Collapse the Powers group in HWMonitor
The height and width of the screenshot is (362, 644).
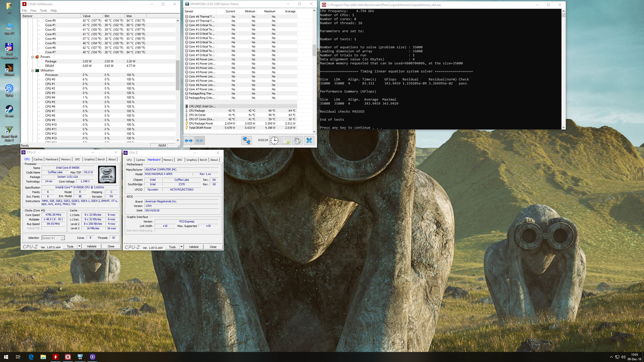tap(32, 57)
